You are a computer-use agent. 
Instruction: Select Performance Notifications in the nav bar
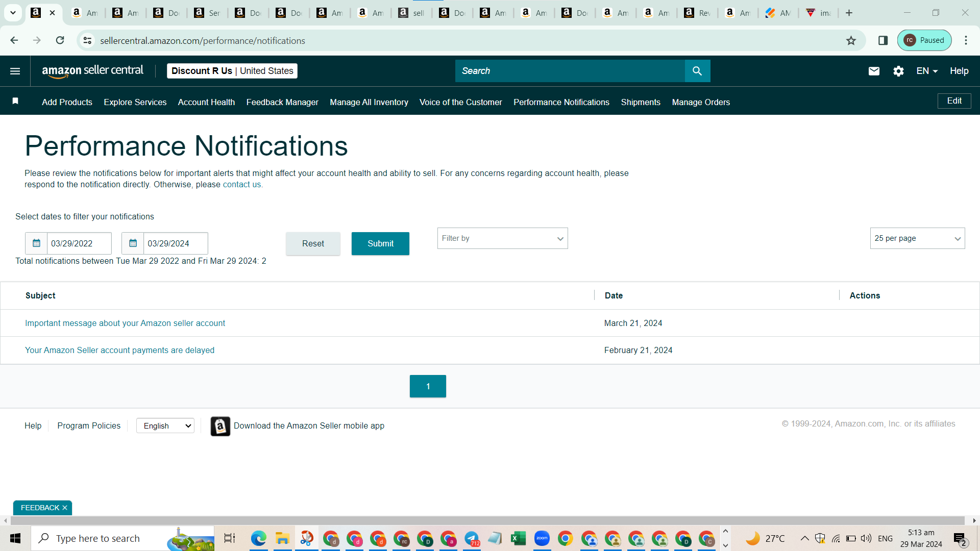point(561,102)
